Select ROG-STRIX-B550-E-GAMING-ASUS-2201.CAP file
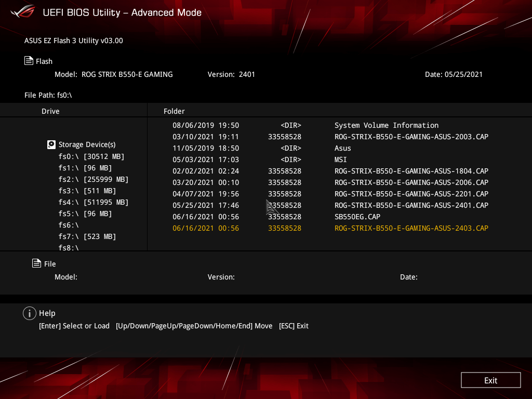The image size is (532, 399). [411, 194]
